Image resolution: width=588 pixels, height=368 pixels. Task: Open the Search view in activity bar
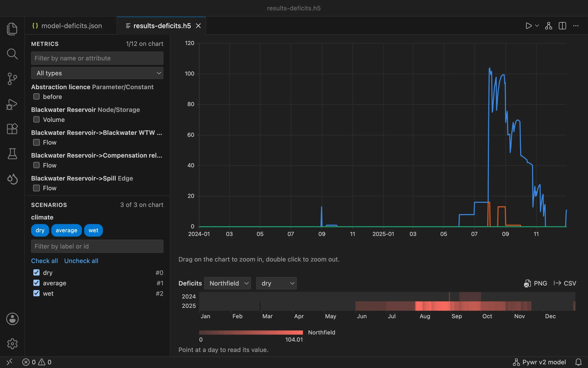pos(12,54)
